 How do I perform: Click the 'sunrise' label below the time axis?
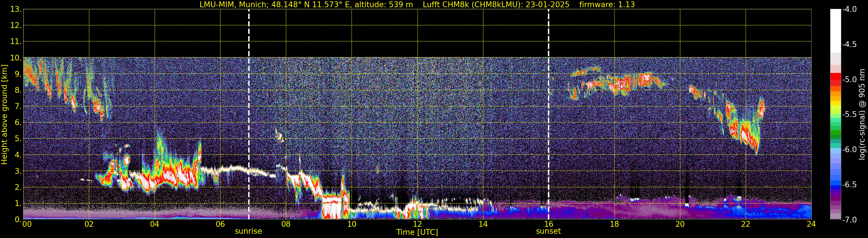click(x=248, y=231)
